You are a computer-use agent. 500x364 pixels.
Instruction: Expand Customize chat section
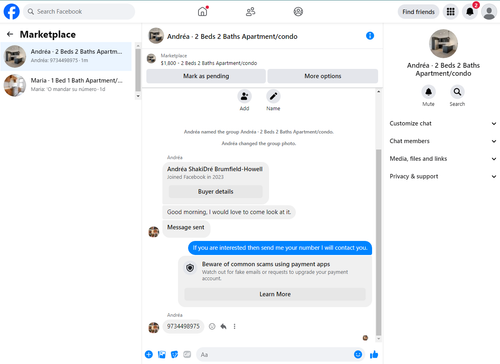[x=443, y=123]
